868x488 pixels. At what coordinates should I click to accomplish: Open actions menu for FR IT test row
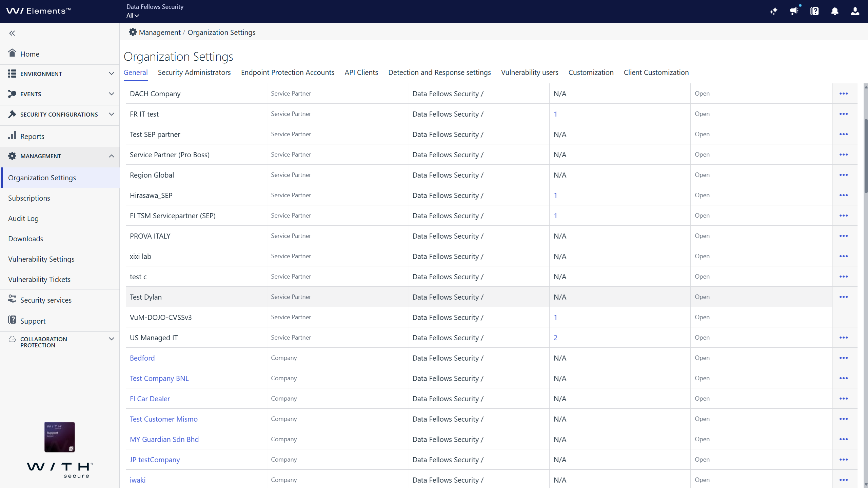(844, 114)
